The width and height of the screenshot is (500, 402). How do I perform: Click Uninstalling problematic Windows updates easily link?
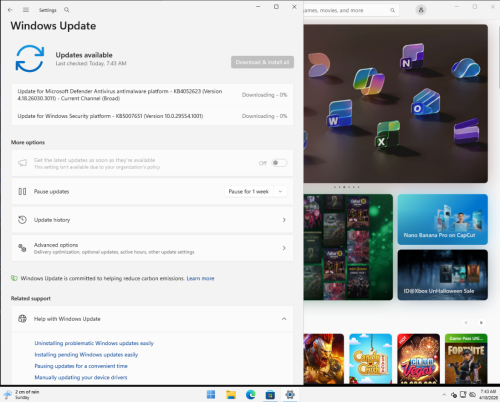point(94,343)
